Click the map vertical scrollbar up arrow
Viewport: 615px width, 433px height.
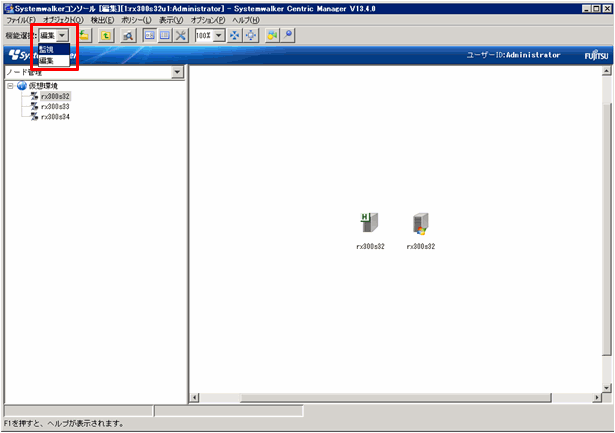click(x=606, y=71)
